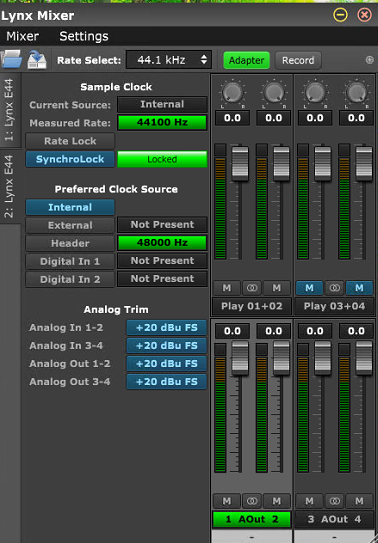The height and width of the screenshot is (543, 378).
Task: Toggle stereo link for Play 01+02
Action: click(252, 288)
